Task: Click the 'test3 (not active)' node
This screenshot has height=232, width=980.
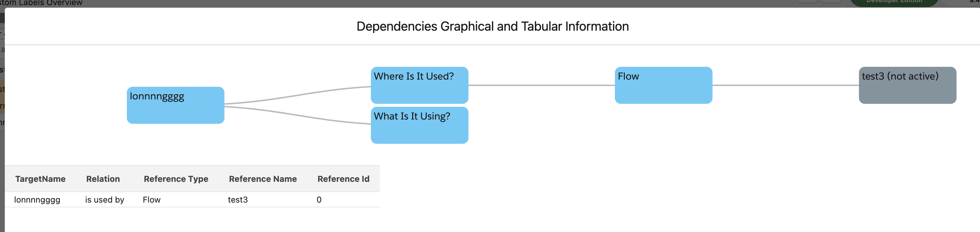Action: (x=907, y=85)
